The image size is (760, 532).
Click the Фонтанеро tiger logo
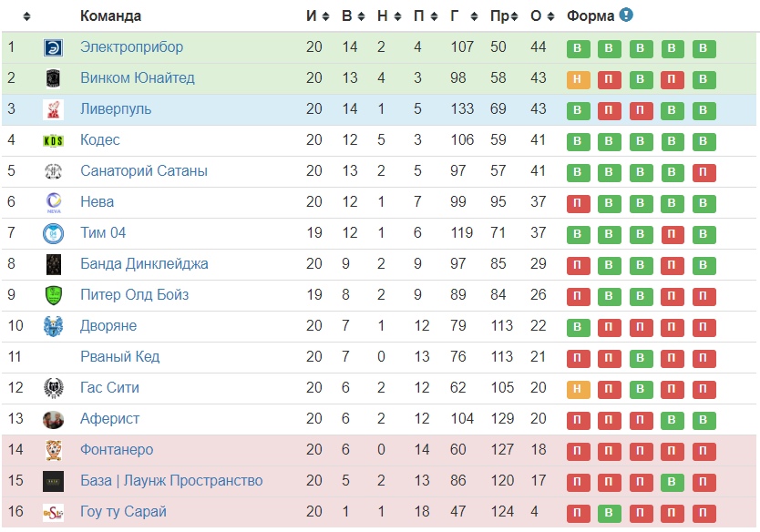[x=53, y=450]
